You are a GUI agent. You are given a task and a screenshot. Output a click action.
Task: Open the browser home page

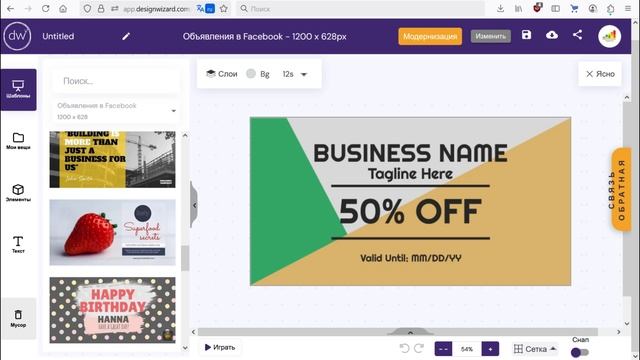tap(63, 9)
